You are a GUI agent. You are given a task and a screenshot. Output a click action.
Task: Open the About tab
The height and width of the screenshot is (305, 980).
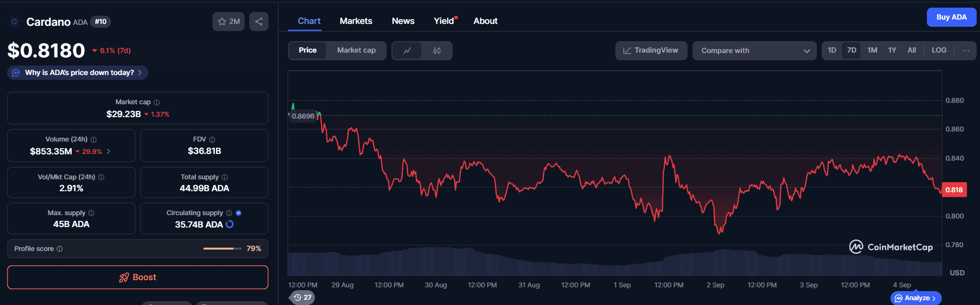pos(486,21)
